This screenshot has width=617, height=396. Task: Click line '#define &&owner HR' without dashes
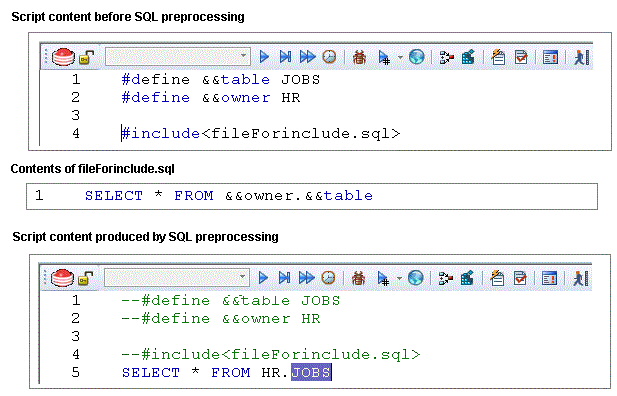[211, 98]
